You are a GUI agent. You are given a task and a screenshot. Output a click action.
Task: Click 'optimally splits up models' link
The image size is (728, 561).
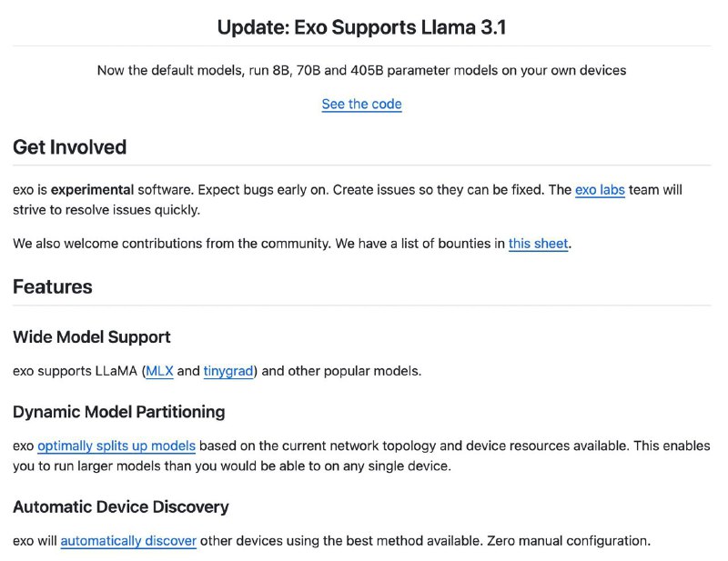116,446
